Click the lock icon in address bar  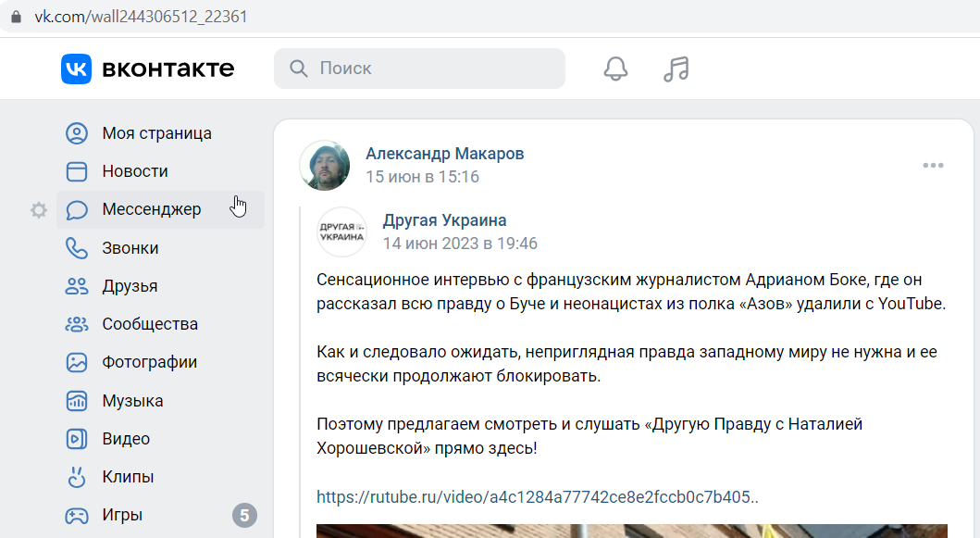point(17,17)
